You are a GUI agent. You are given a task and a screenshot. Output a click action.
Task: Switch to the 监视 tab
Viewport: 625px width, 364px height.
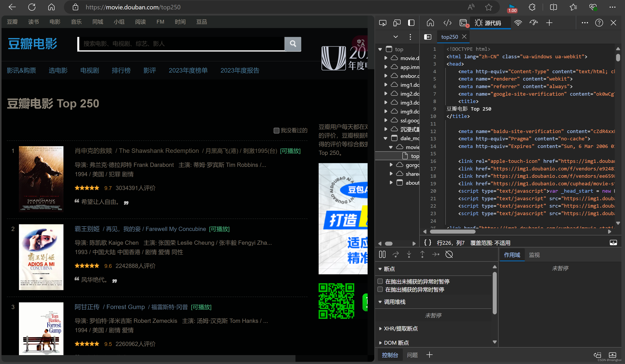click(534, 255)
